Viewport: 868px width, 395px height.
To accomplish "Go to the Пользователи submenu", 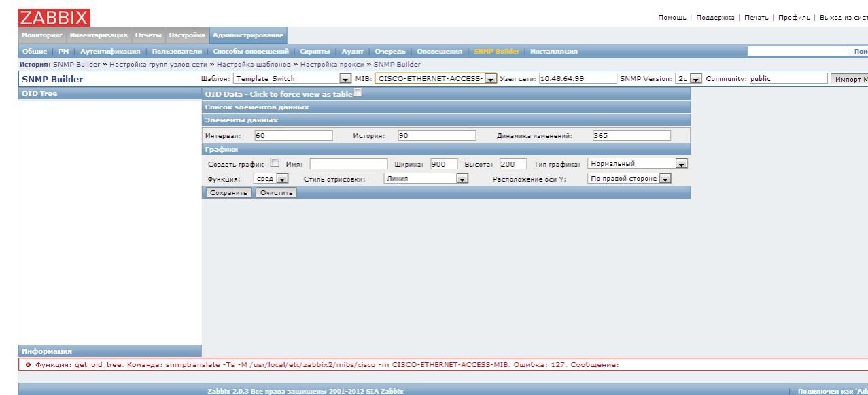I will 177,52.
